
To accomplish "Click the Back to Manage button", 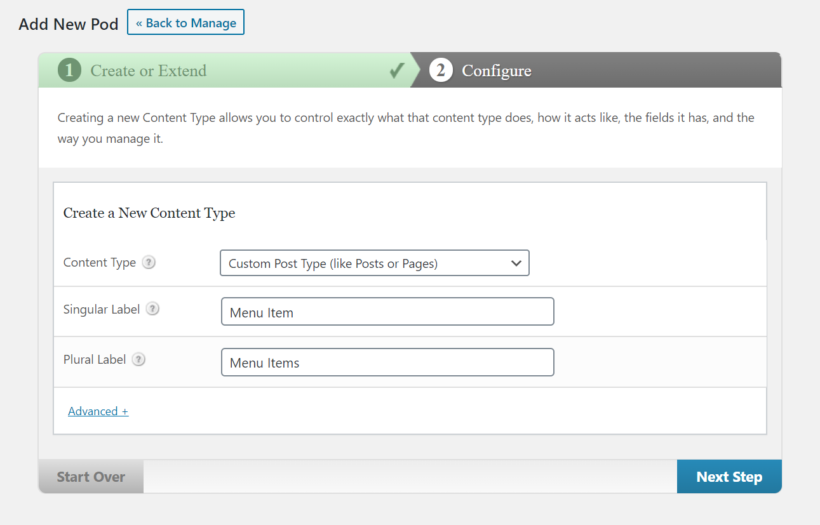I will click(x=186, y=22).
